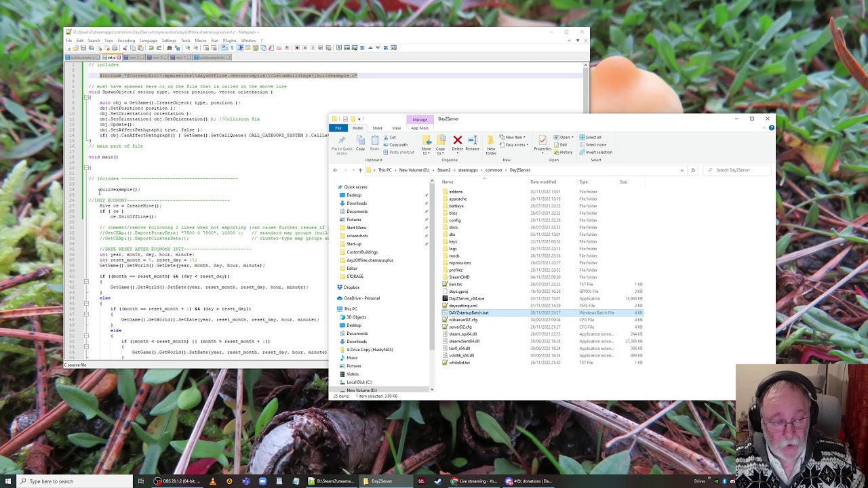This screenshot has width=868, height=488.
Task: Click the Undo icon in Notepad++ toolbar
Action: (151, 47)
